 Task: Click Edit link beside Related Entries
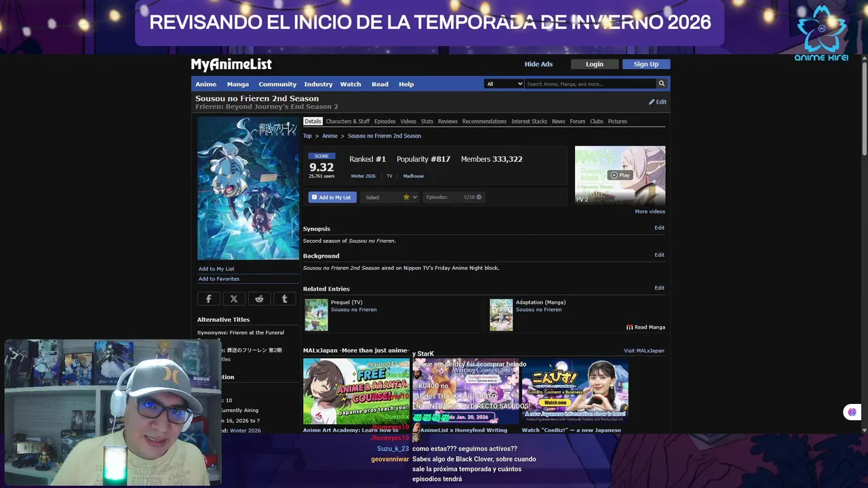click(659, 288)
